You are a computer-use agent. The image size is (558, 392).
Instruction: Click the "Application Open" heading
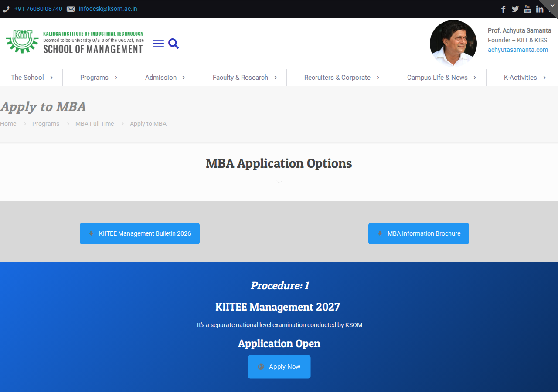click(279, 344)
